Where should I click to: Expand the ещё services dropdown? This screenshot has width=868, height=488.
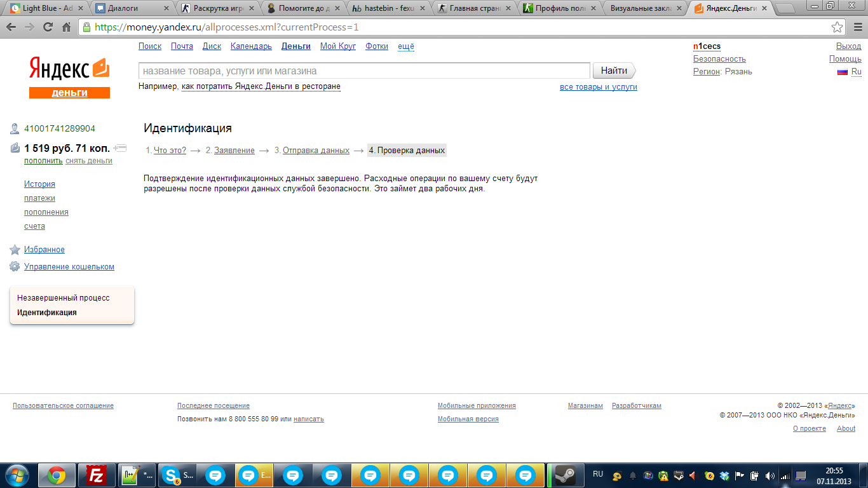(406, 46)
